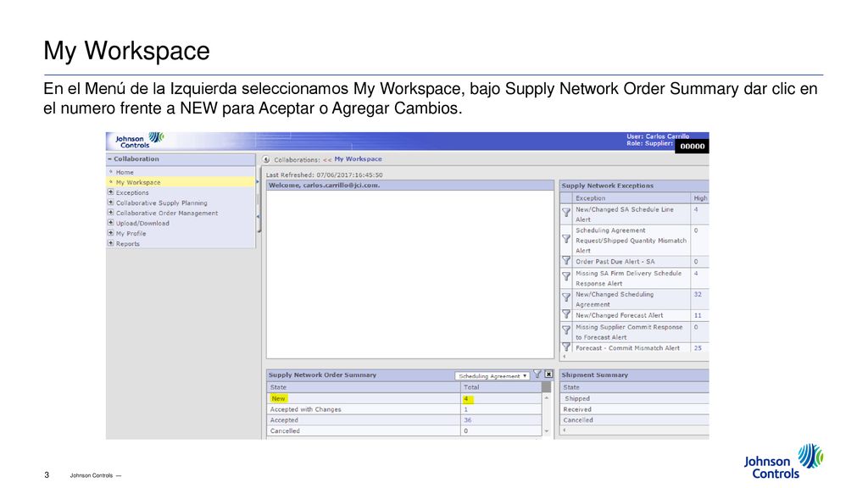The width and height of the screenshot is (868, 488).
Task: Click filter icon for Forecast - Commit Mismatch Alert
Action: 565,347
